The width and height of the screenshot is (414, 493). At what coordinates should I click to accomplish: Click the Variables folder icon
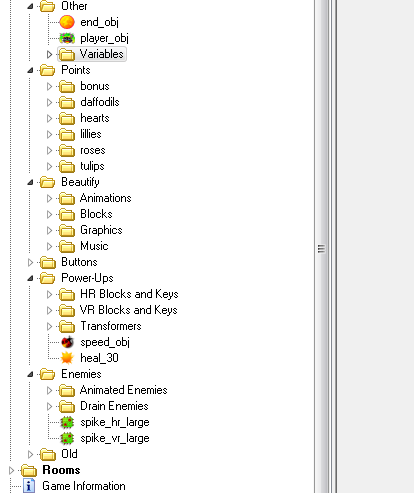(x=67, y=54)
